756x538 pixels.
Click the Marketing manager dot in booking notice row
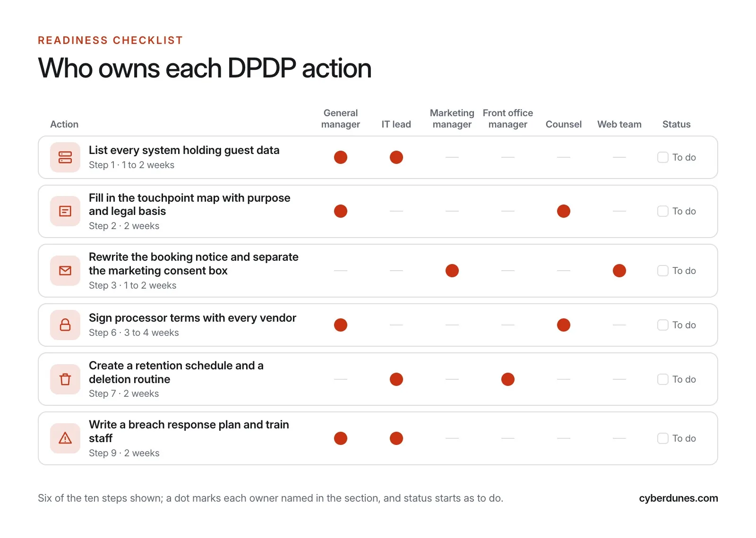click(x=452, y=271)
